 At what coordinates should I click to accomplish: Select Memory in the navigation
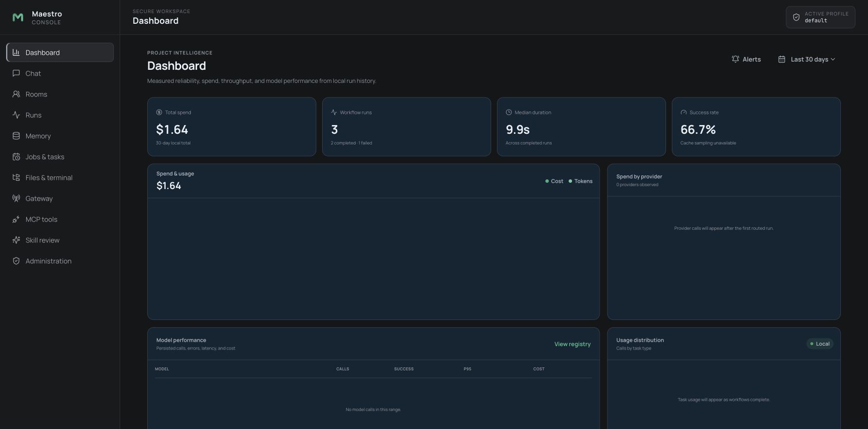click(x=60, y=136)
